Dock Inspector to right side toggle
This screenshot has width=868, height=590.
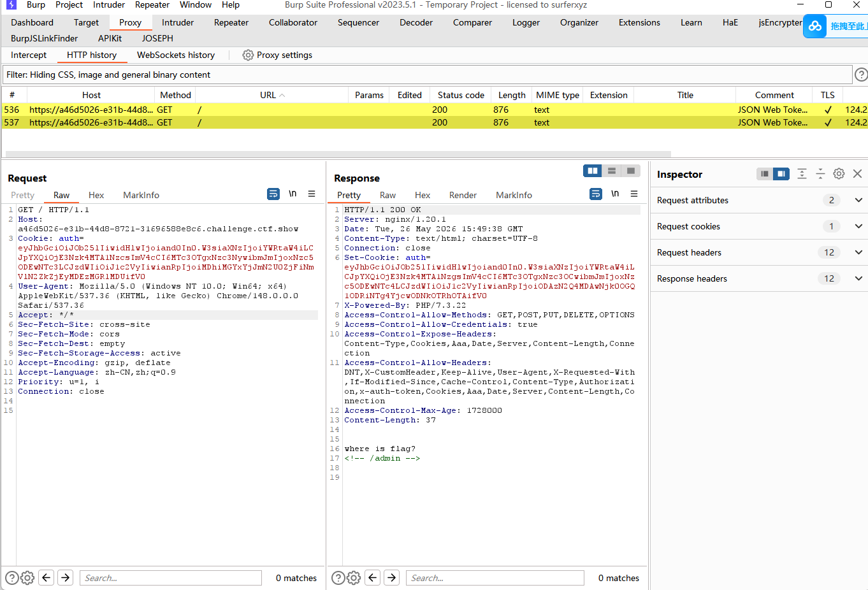(781, 173)
